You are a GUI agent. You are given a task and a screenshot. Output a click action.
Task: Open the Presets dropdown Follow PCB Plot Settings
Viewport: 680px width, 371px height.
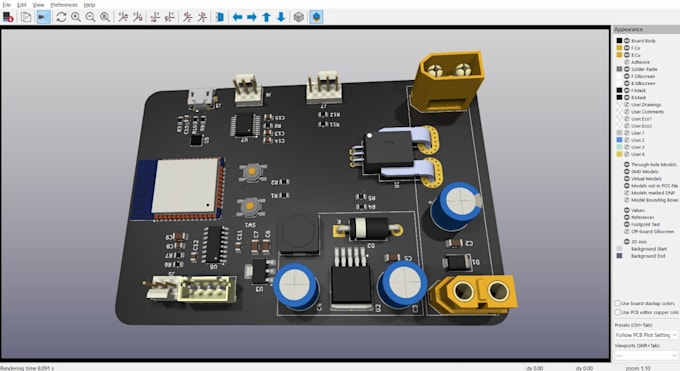pos(646,335)
